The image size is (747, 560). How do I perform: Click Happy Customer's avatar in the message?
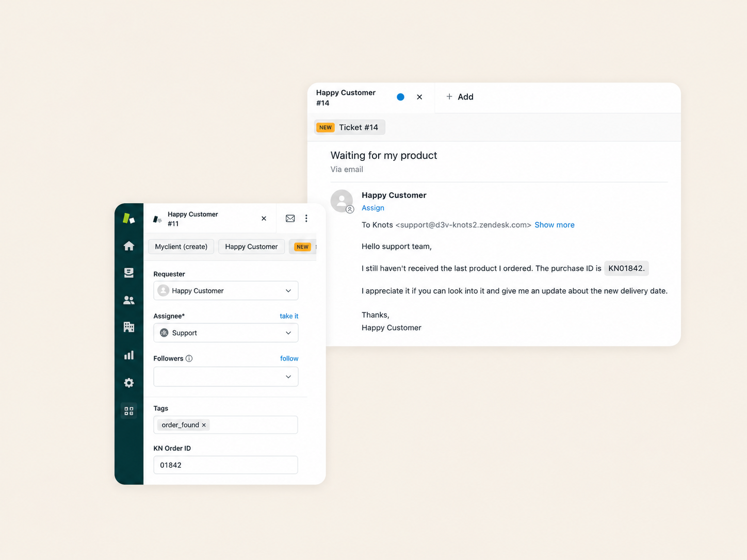coord(342,201)
